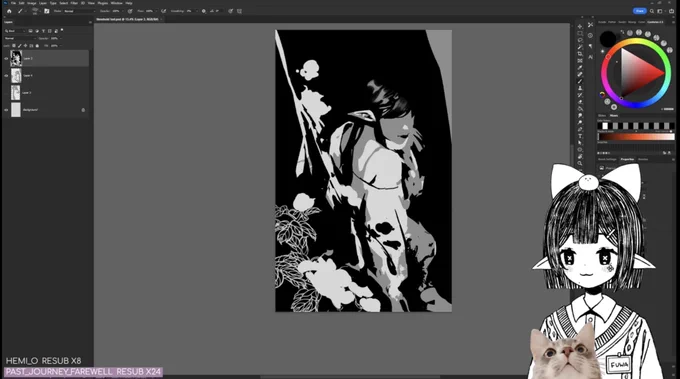This screenshot has height=379, width=680.
Task: Open the File menu
Action: [13, 3]
